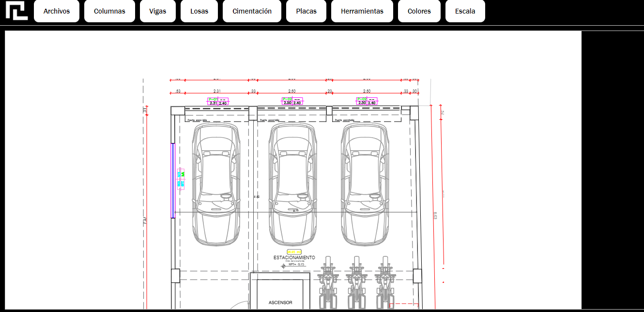Open the Vigas menu

pos(158,11)
